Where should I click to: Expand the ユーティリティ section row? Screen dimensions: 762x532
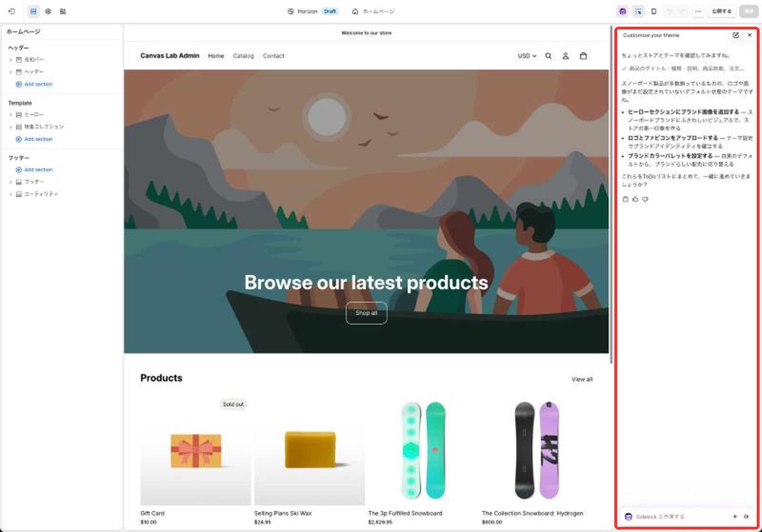point(10,194)
